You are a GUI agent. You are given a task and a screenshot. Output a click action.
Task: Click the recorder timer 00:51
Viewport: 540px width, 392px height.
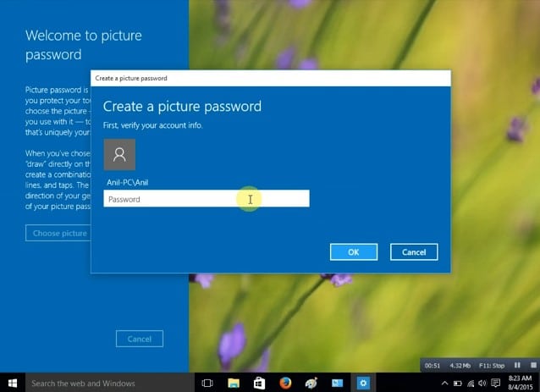pos(433,366)
